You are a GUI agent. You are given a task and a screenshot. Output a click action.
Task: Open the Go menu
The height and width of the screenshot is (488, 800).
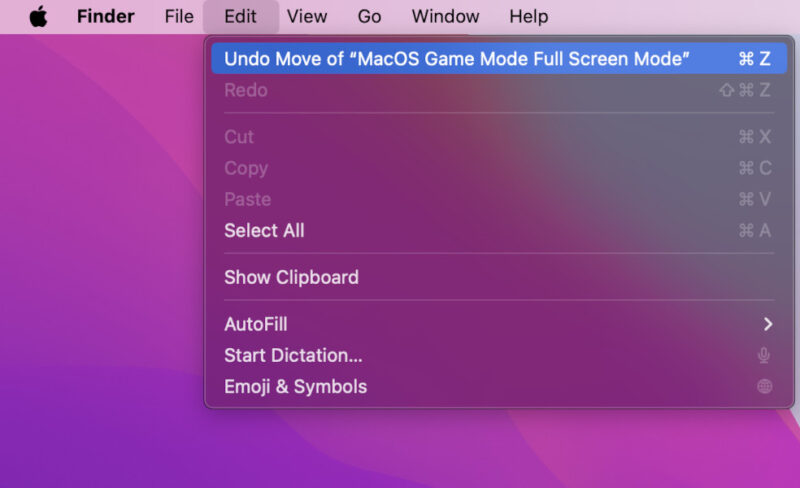[x=369, y=16]
